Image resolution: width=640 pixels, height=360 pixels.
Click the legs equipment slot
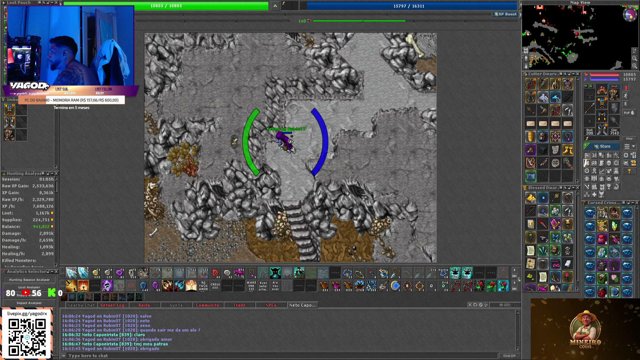[602, 116]
